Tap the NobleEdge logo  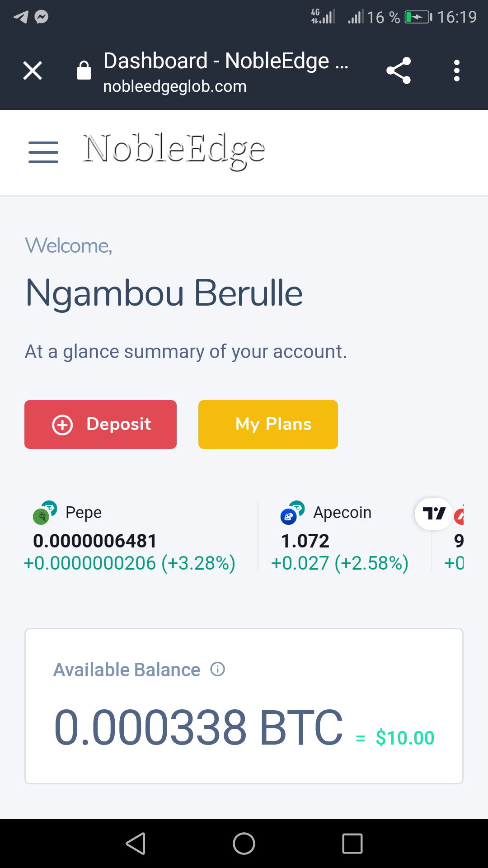[x=174, y=151]
